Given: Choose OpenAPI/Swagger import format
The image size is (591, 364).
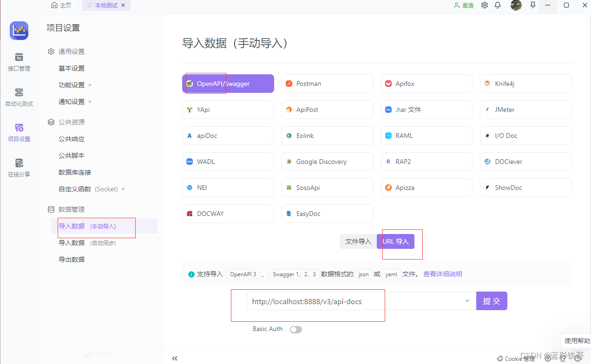Looking at the screenshot, I should [x=228, y=84].
